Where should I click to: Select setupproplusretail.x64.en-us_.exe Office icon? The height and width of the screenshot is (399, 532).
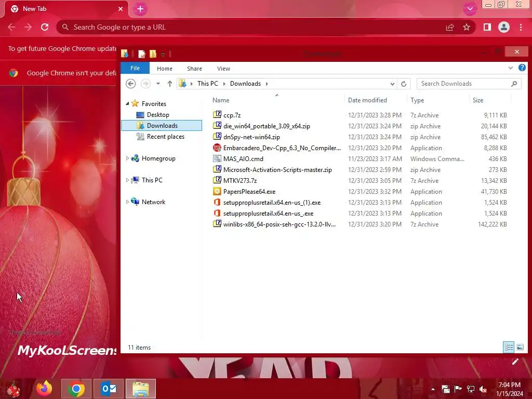pyautogui.click(x=217, y=213)
